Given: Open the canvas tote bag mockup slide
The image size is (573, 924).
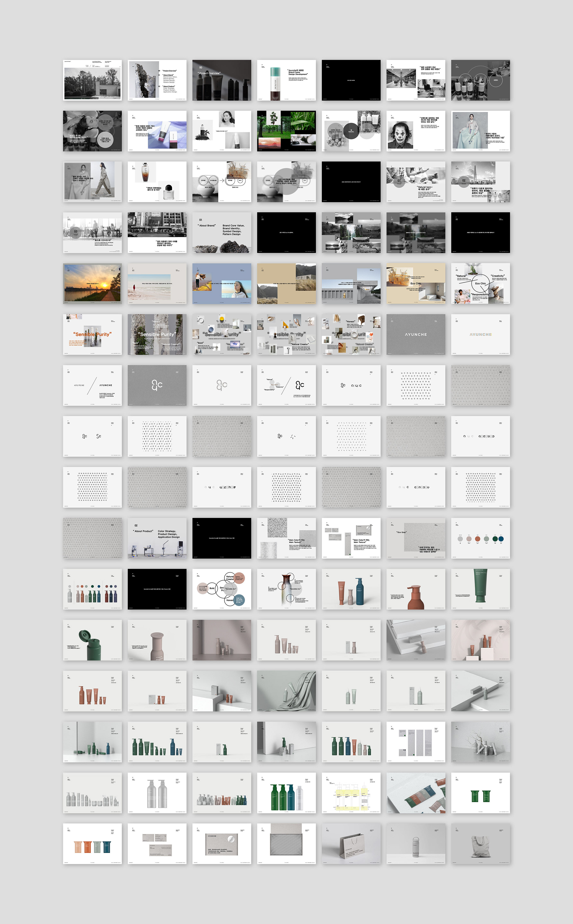Looking at the screenshot, I should pos(481,844).
